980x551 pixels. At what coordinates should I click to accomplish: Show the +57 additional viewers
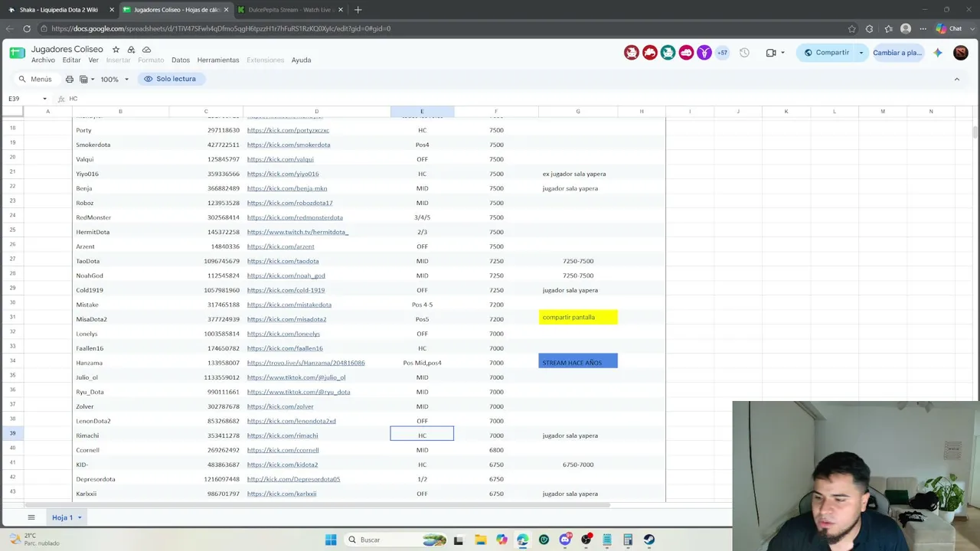pyautogui.click(x=722, y=53)
